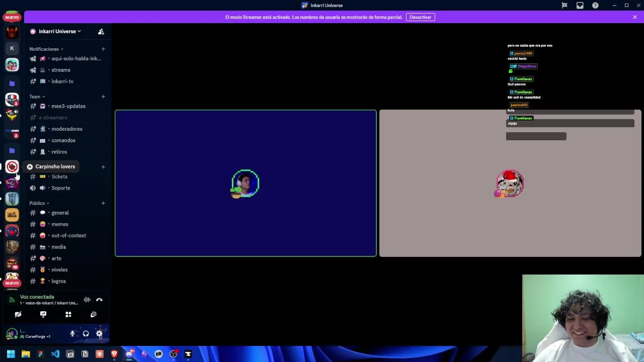This screenshot has height=362, width=644.
Task: Open the mee3-updates channel
Action: pyautogui.click(x=66, y=106)
